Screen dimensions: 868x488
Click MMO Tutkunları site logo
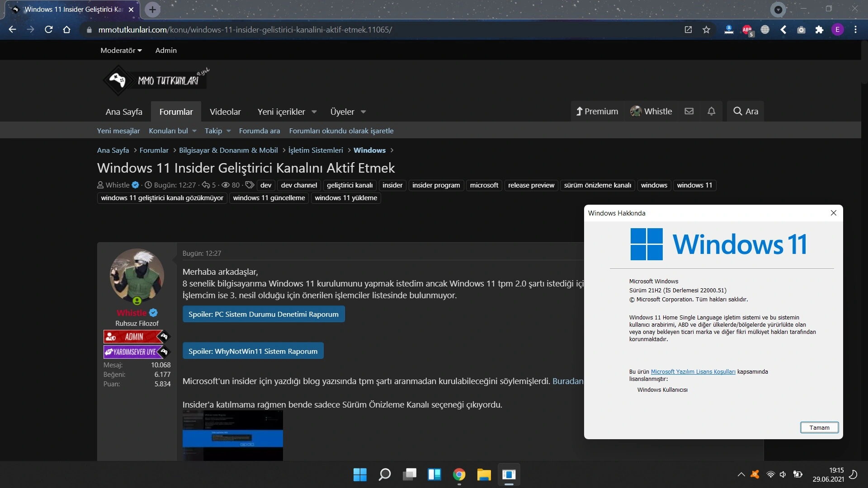point(156,80)
